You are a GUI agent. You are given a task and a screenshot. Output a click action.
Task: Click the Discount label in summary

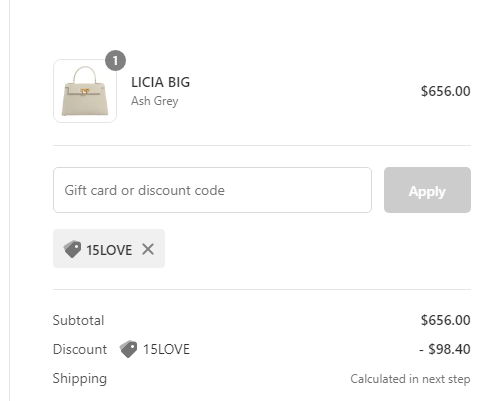pos(80,349)
